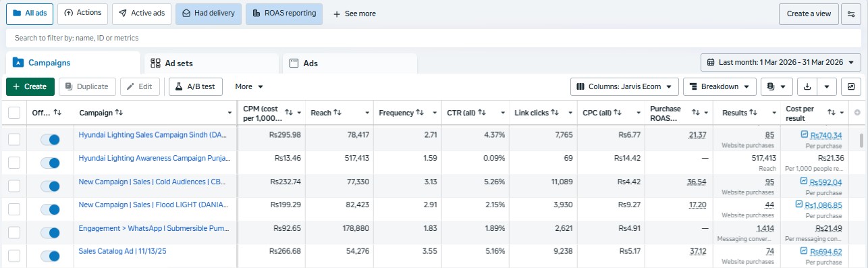
Task: Select the ROAS reporting view
Action: tap(284, 14)
